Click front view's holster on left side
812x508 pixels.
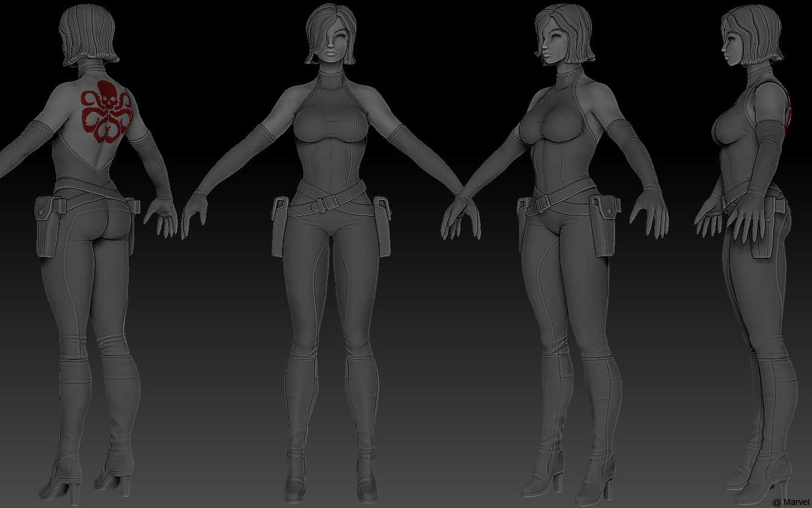279,224
